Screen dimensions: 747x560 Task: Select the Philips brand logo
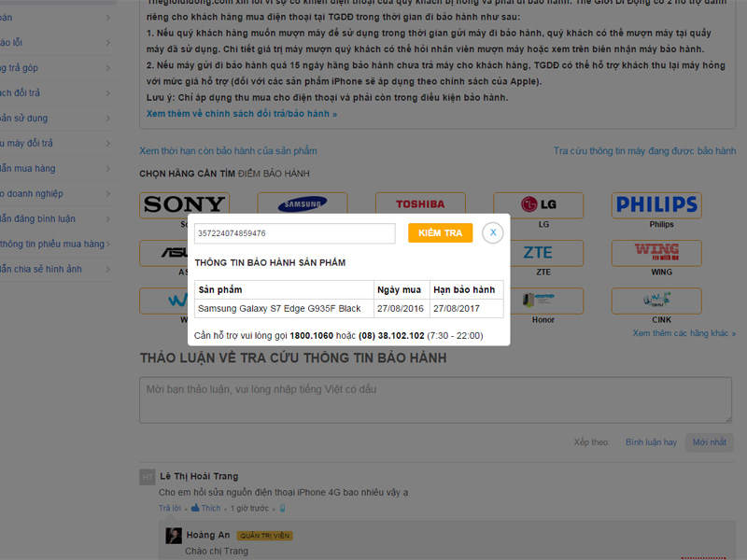click(x=656, y=205)
